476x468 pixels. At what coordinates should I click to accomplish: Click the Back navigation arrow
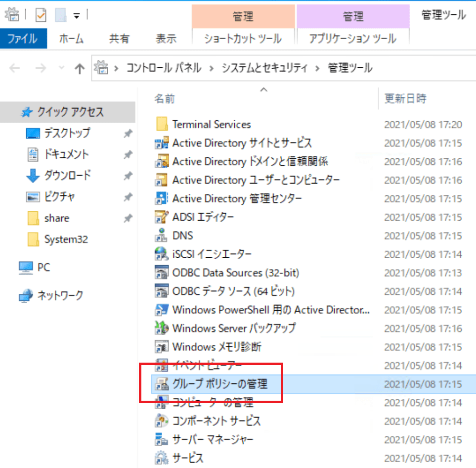click(x=15, y=68)
